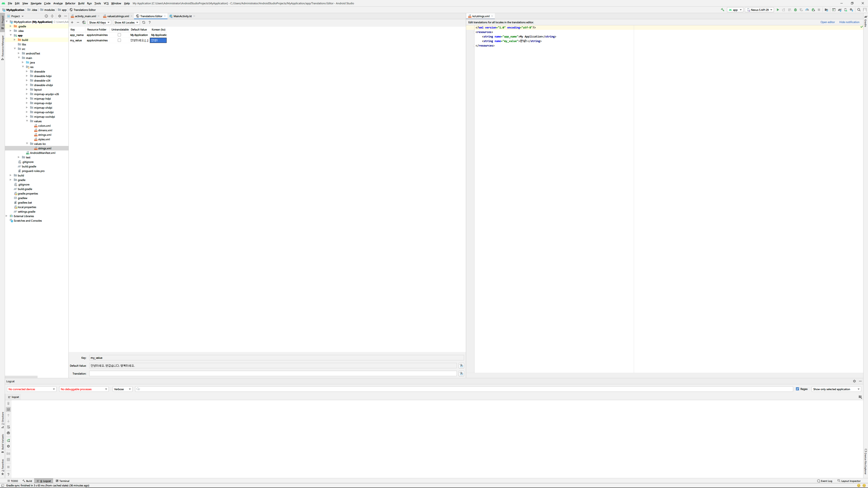
Task: Toggle Untranslatable checkbox for my_value
Action: pyautogui.click(x=119, y=40)
